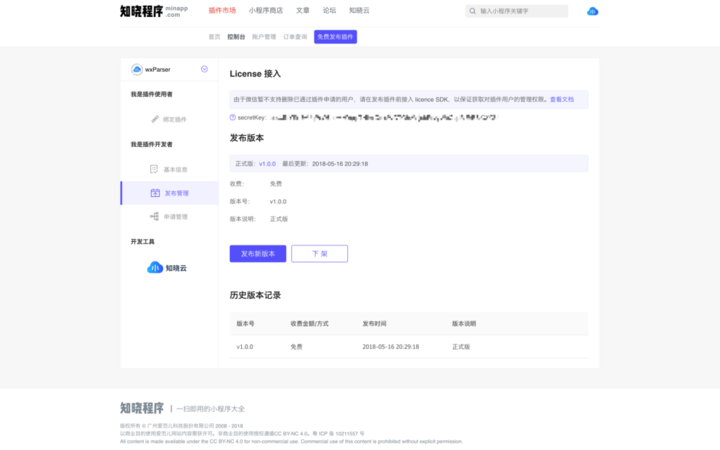Click the 我是插件使用者 section heading

152,94
